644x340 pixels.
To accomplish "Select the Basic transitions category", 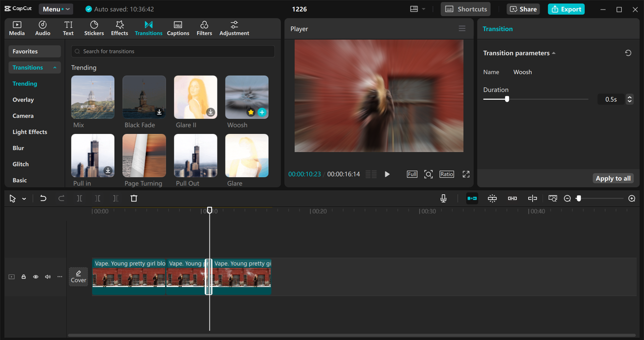I will (x=20, y=180).
